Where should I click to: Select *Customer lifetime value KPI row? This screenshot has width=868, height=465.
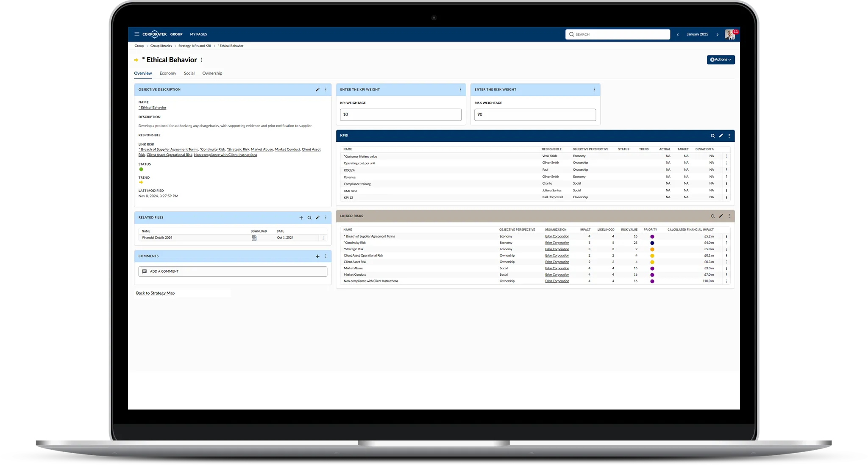535,156
